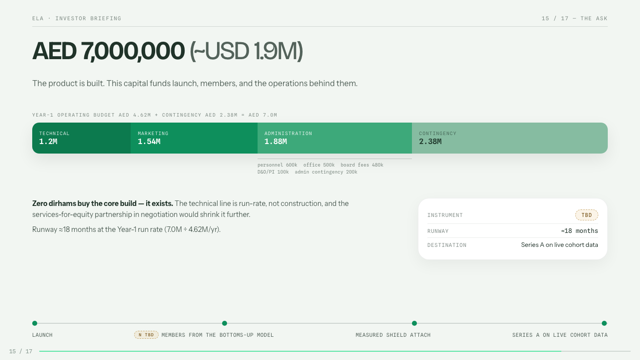Screen dimensions: 640x360
Task: Click the Administration 1.88M bar segment
Action: (335, 138)
